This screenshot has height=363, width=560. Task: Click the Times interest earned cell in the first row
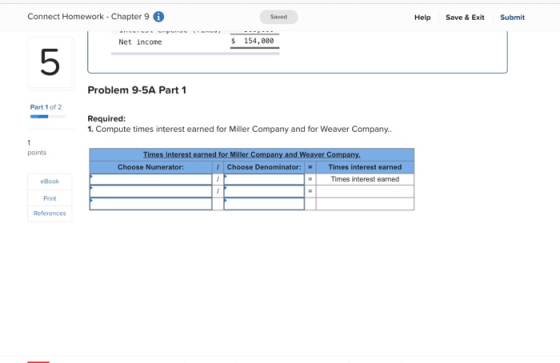point(365,179)
